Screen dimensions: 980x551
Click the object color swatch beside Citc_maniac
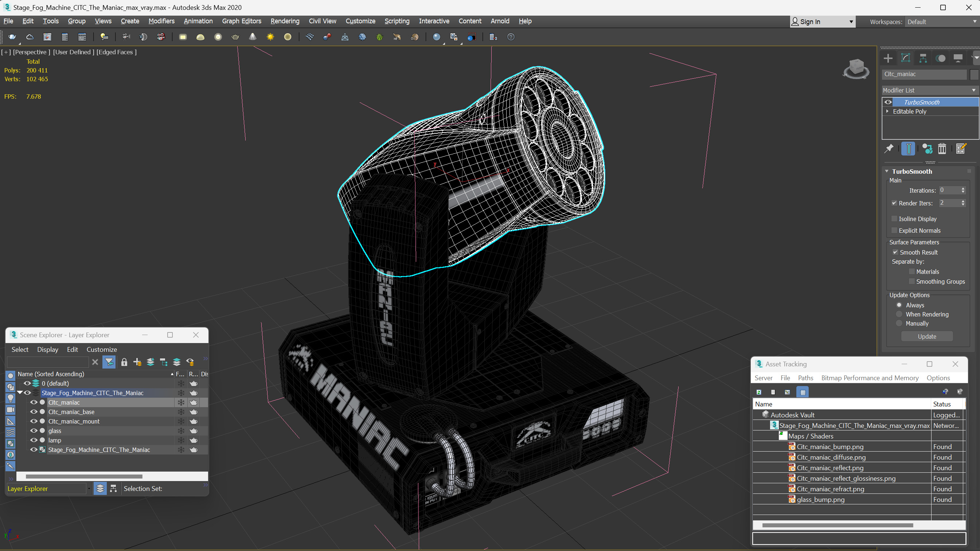tap(973, 74)
